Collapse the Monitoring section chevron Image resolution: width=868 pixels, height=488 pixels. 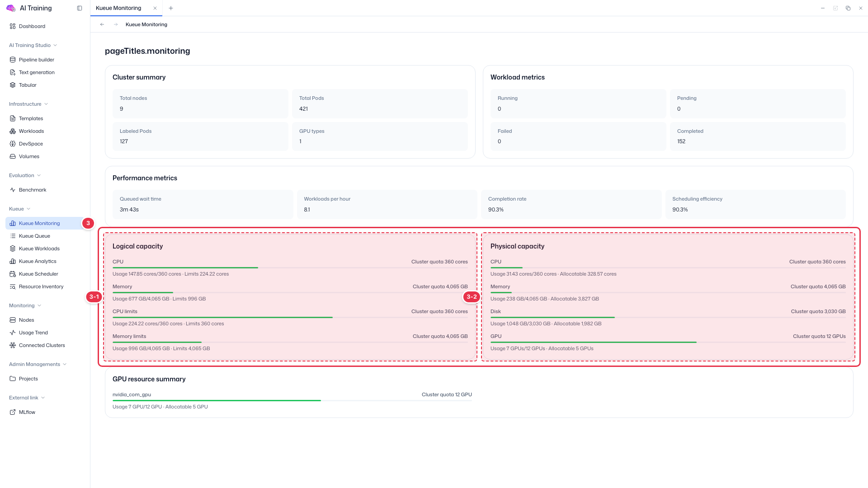tap(39, 305)
